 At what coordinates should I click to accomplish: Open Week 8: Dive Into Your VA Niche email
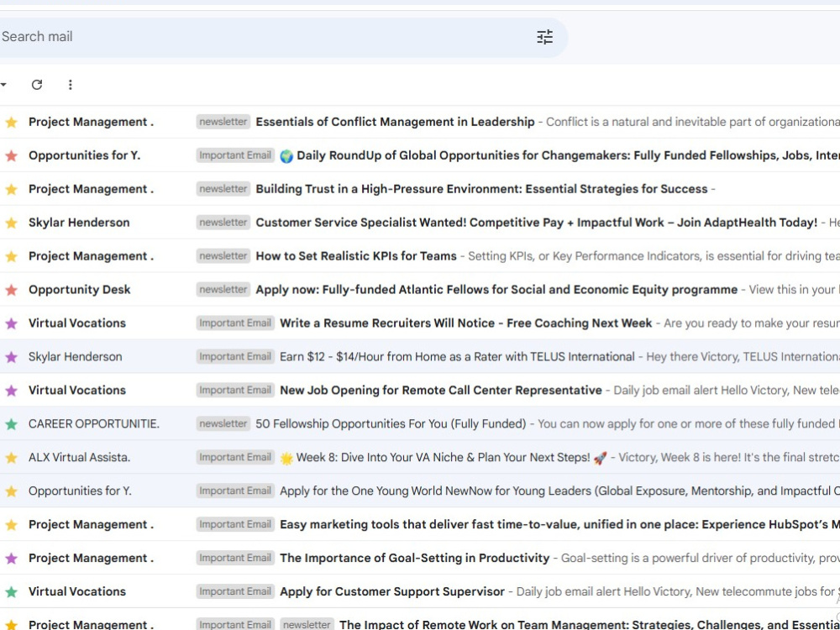click(443, 458)
